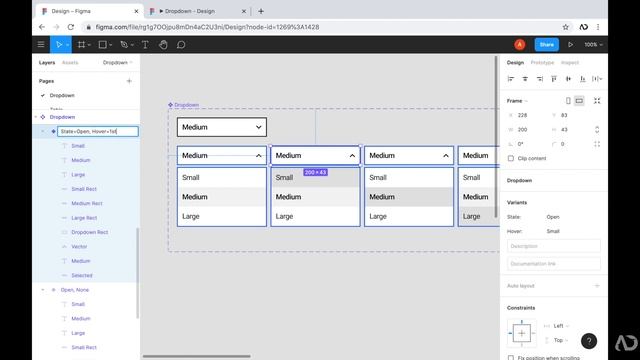The height and width of the screenshot is (360, 640).
Task: Toggle Fix position when scrolling checkbox
Action: coord(511,358)
